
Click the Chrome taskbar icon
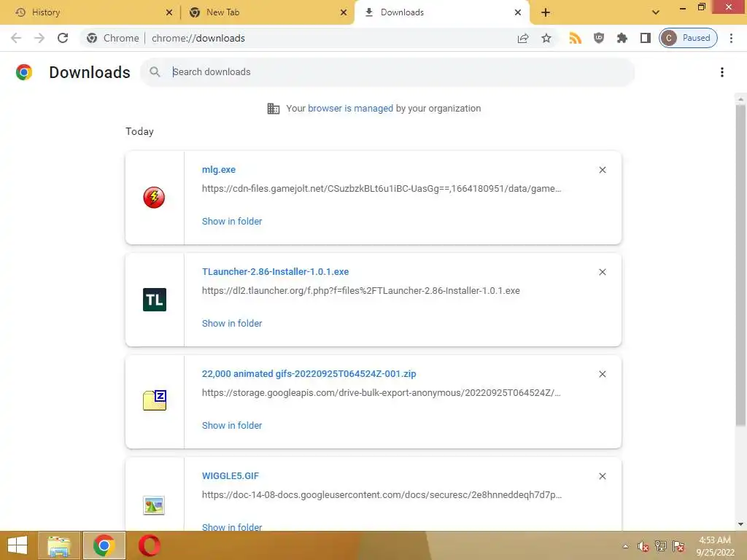pos(104,545)
